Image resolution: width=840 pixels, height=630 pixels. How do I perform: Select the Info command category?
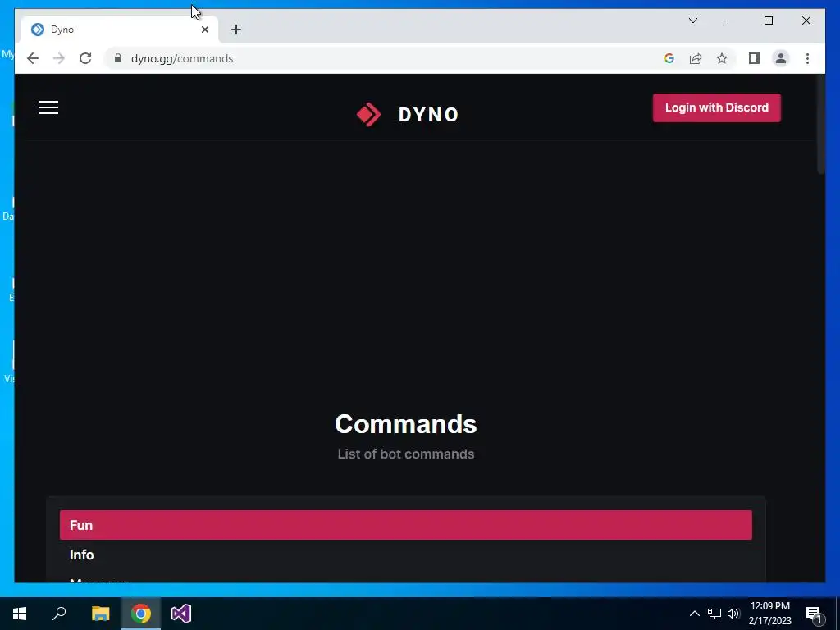coord(405,555)
